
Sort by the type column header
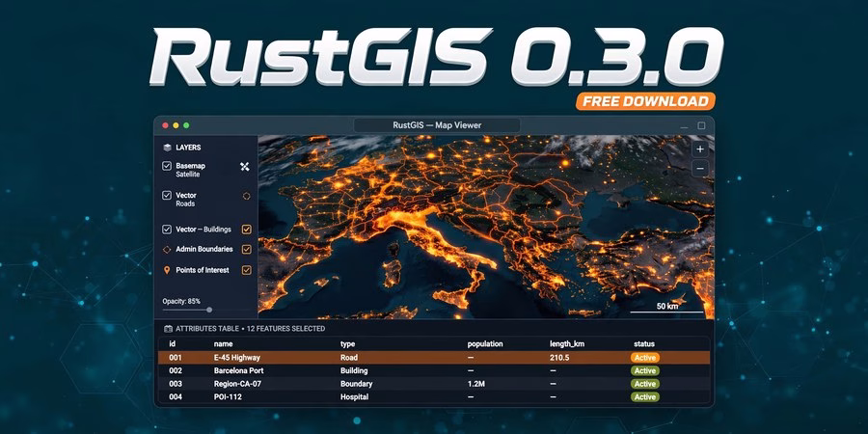point(347,344)
